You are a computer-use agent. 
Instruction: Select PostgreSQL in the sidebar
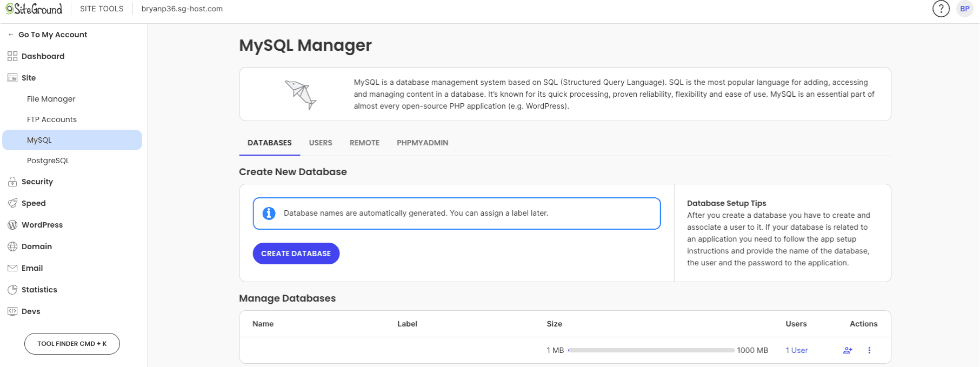[48, 161]
